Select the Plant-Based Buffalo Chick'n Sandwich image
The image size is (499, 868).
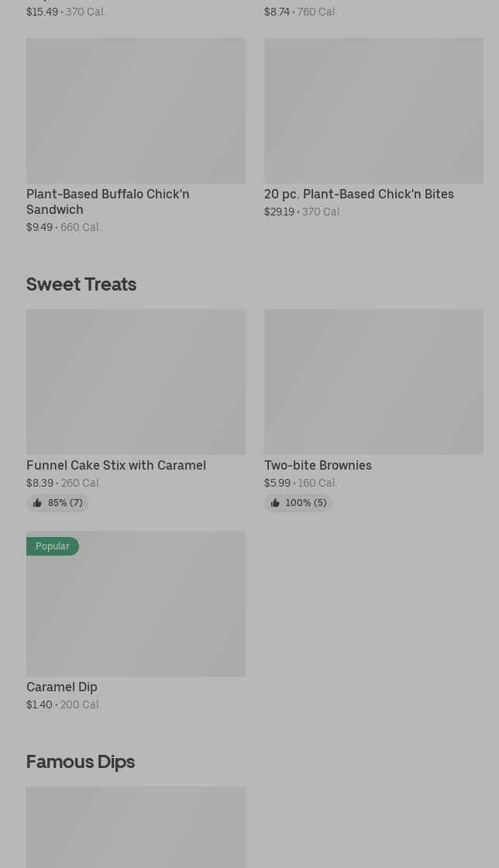136,111
